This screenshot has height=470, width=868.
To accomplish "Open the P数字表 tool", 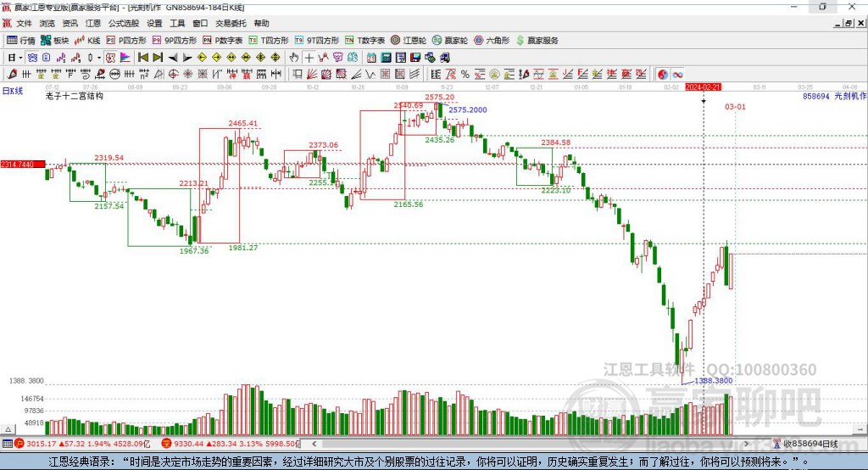I will point(223,41).
